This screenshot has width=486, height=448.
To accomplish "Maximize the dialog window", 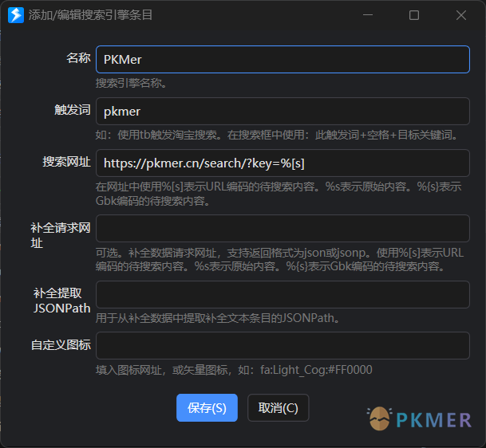I will [414, 15].
